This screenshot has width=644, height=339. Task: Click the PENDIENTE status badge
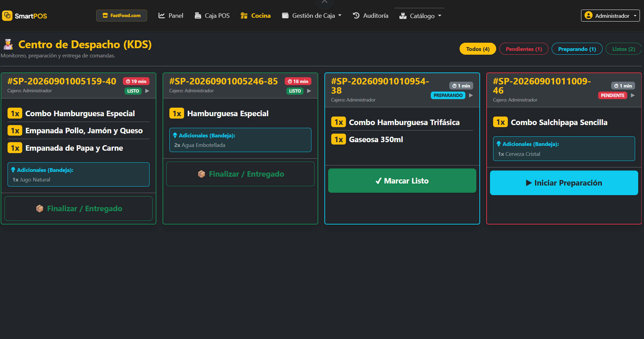pos(613,95)
